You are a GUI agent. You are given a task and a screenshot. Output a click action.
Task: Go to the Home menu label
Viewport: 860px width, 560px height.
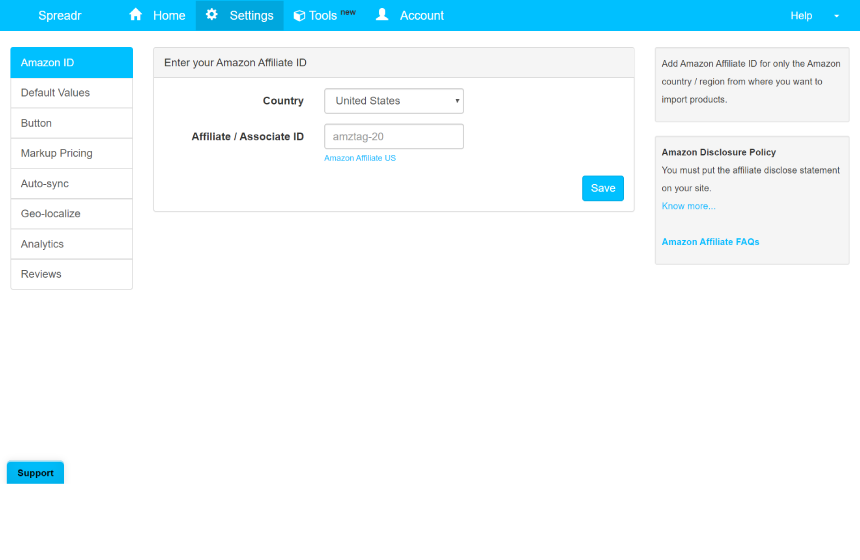[169, 15]
